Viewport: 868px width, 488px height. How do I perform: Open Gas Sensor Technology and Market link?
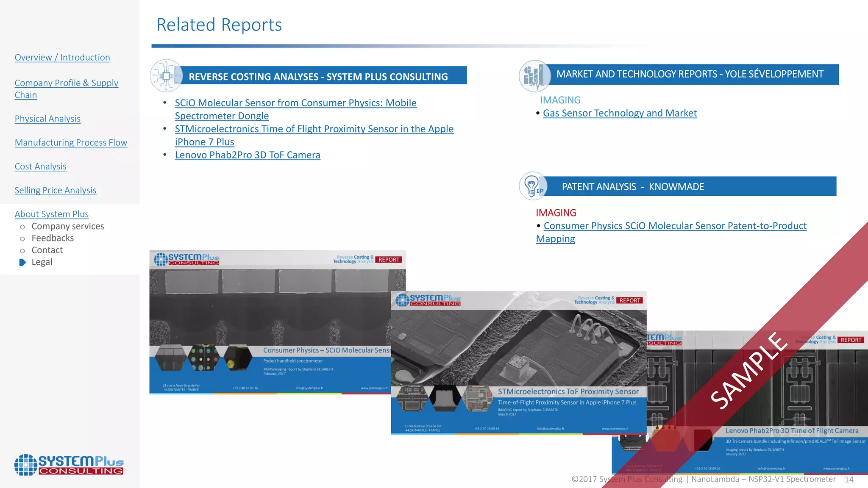[620, 113]
